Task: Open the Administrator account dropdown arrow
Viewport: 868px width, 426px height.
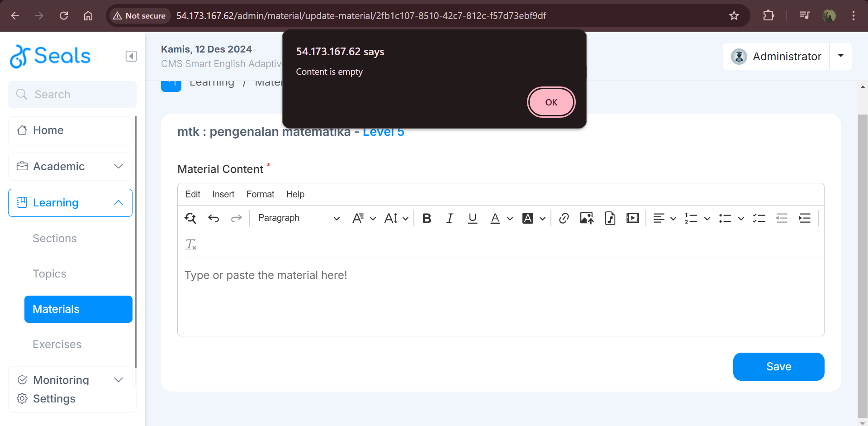Action: 840,56
